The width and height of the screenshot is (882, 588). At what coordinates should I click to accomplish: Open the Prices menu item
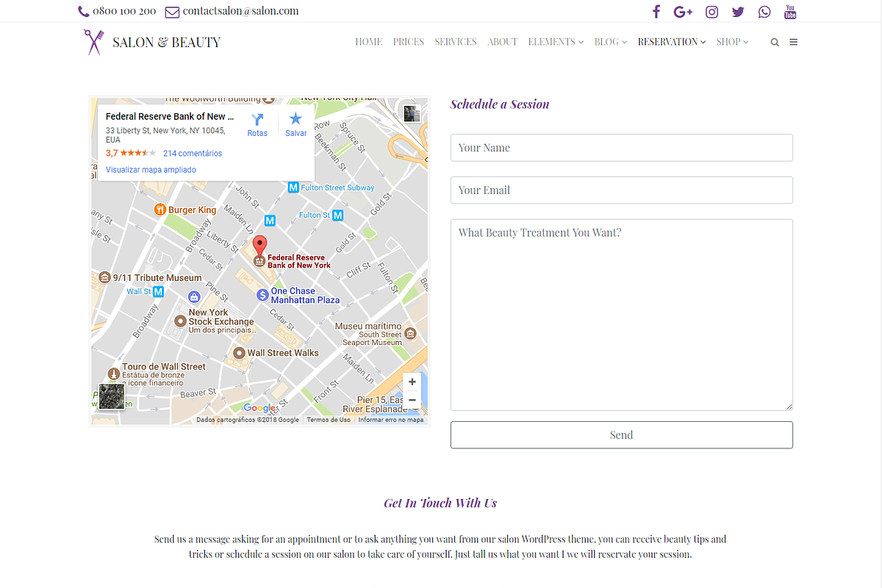[409, 42]
